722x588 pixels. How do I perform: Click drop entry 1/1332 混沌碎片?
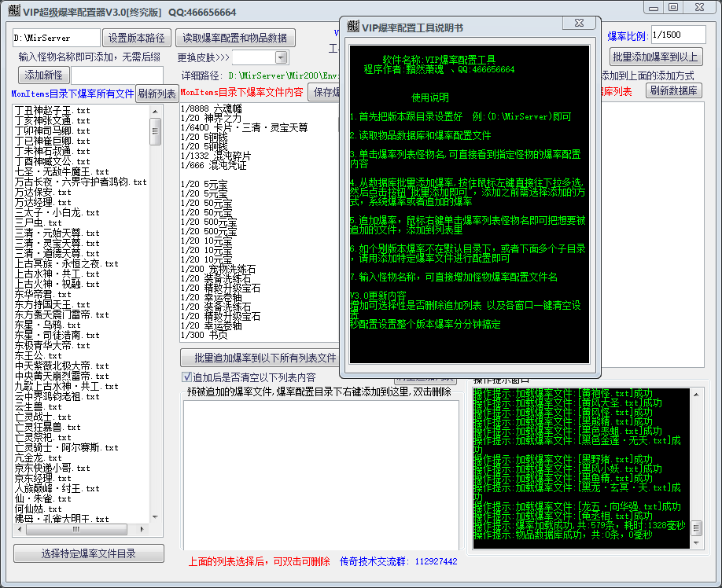pos(215,156)
